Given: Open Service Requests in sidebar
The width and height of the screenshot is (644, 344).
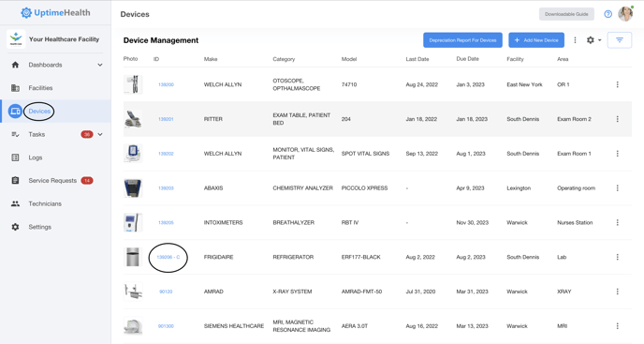Looking at the screenshot, I should (52, 180).
